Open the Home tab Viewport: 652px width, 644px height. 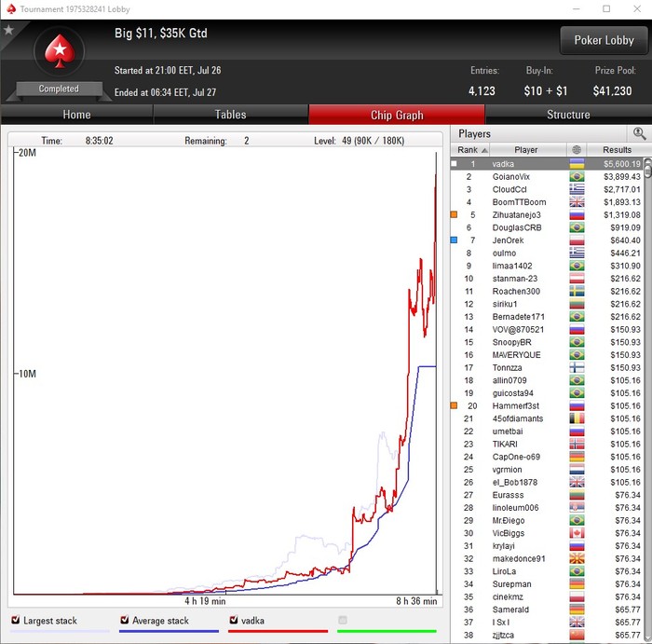pyautogui.click(x=77, y=115)
